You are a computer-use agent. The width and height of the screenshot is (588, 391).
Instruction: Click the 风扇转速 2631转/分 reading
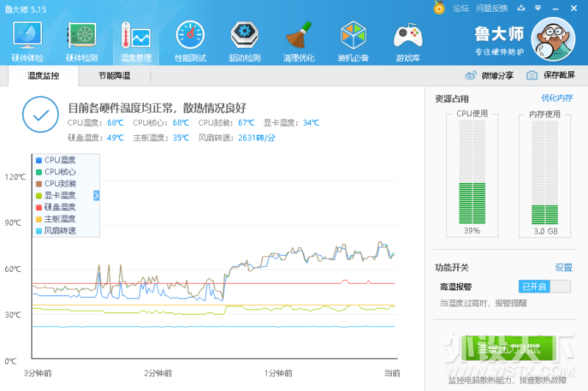tap(237, 137)
